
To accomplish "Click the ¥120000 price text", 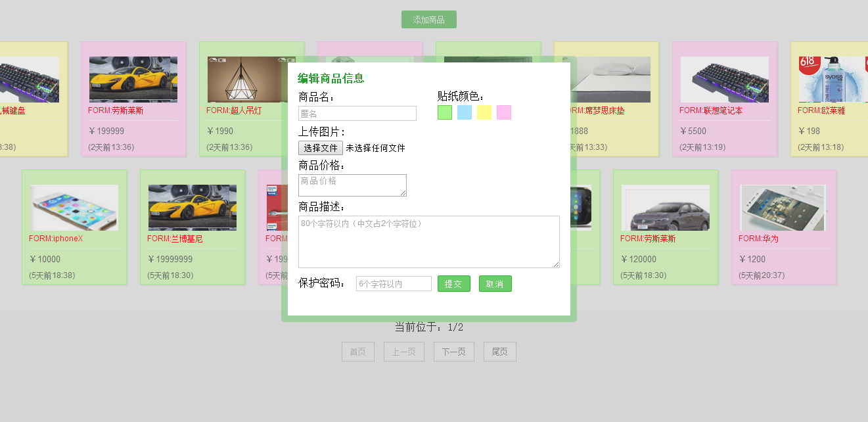I will (638, 259).
